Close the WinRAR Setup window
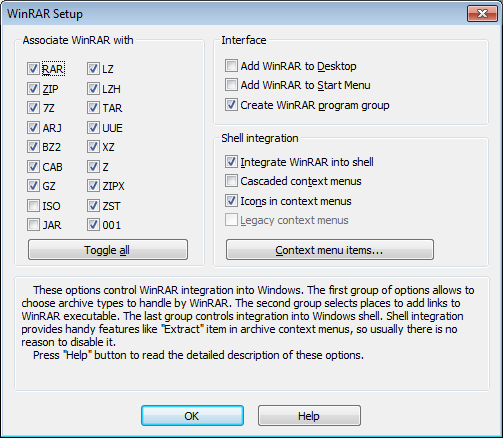This screenshot has height=438, width=503. coord(482,14)
